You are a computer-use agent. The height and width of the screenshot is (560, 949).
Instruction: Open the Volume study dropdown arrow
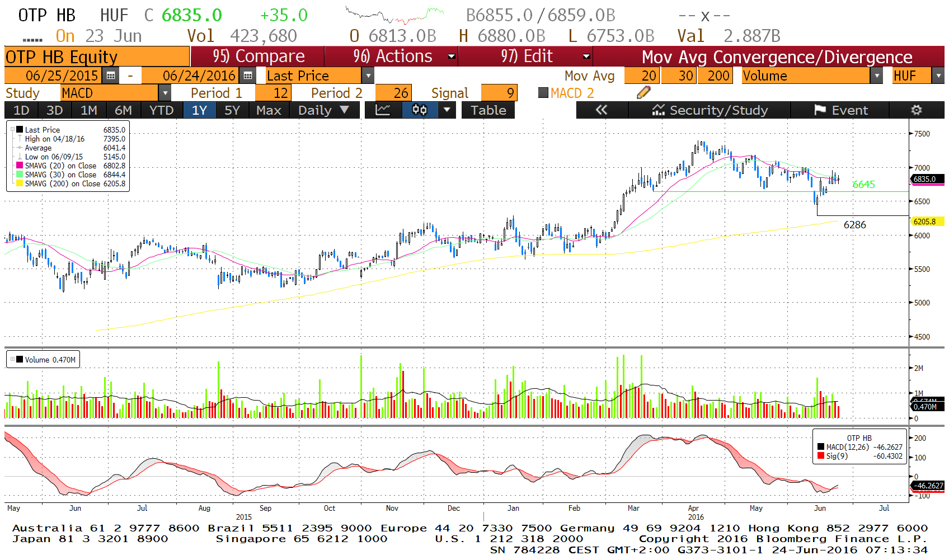(877, 76)
